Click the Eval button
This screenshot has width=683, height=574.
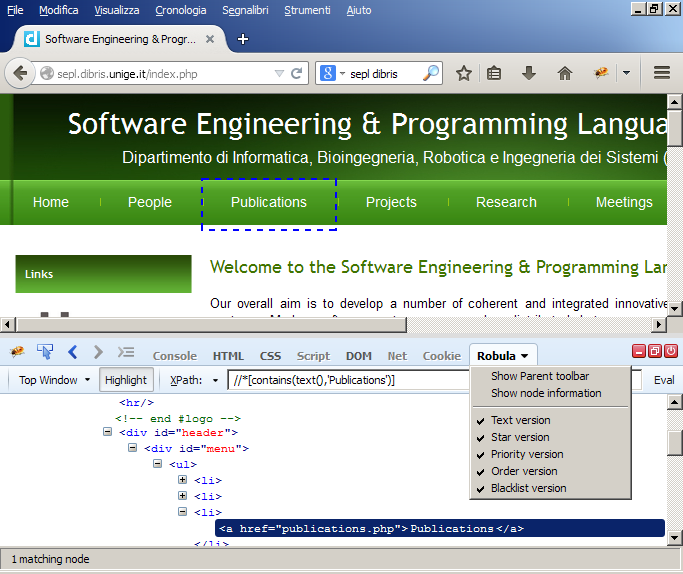point(664,380)
